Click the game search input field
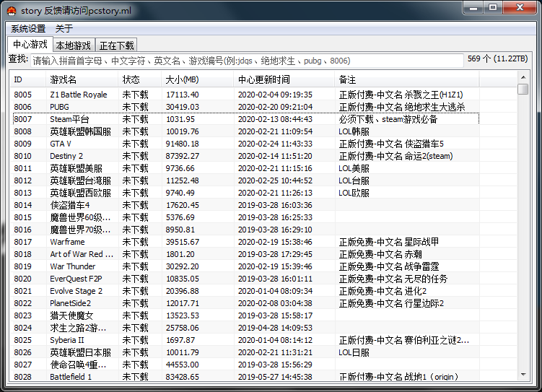This screenshot has width=542, height=392. coord(247,61)
